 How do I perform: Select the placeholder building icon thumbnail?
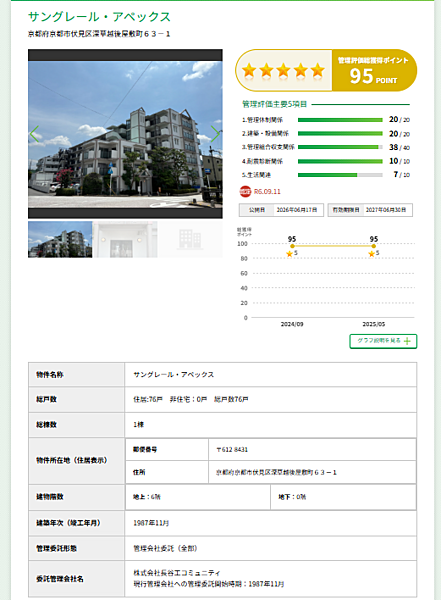click(190, 239)
